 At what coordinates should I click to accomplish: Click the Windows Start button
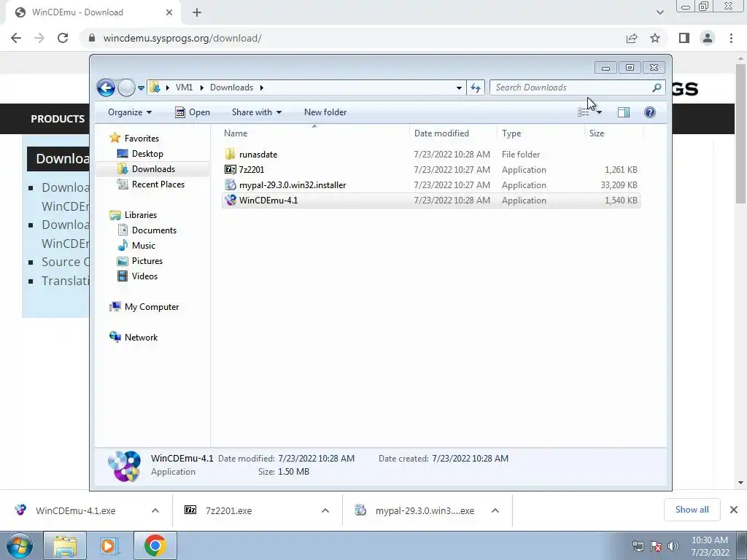tap(20, 545)
